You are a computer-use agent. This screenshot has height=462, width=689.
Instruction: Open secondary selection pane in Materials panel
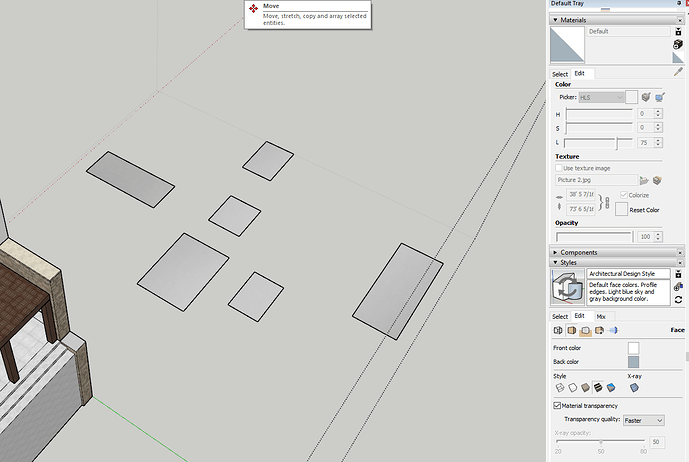coord(678,32)
